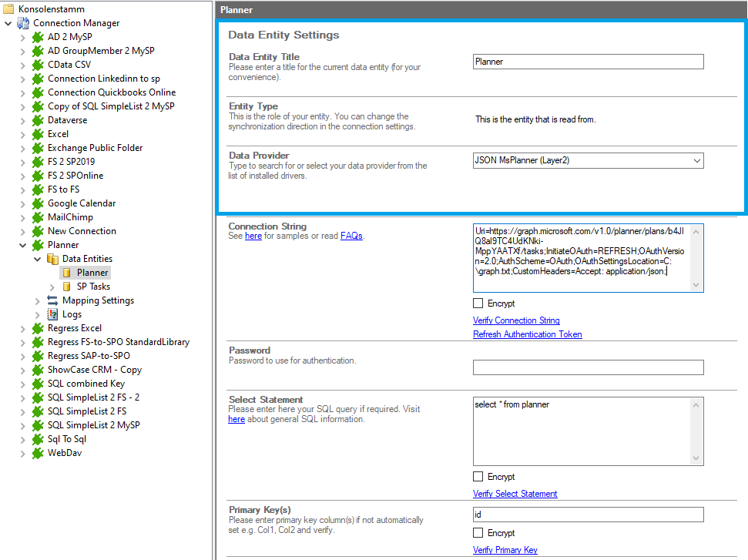748x560 pixels.
Task: Toggle Encrypt checkbox under Select Statement
Action: tap(478, 477)
